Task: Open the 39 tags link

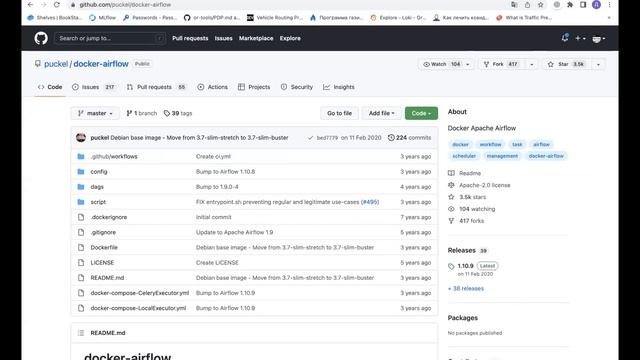Action: tap(178, 113)
